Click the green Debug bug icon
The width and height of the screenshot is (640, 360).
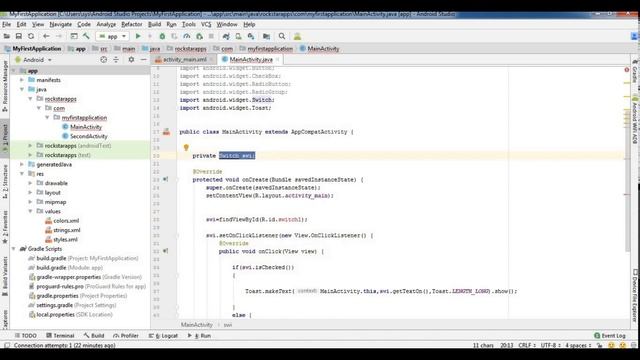tap(162, 36)
